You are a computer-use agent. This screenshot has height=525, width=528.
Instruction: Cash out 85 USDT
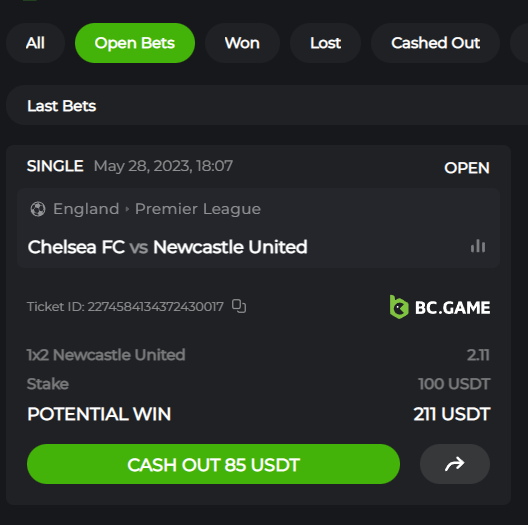coord(213,464)
